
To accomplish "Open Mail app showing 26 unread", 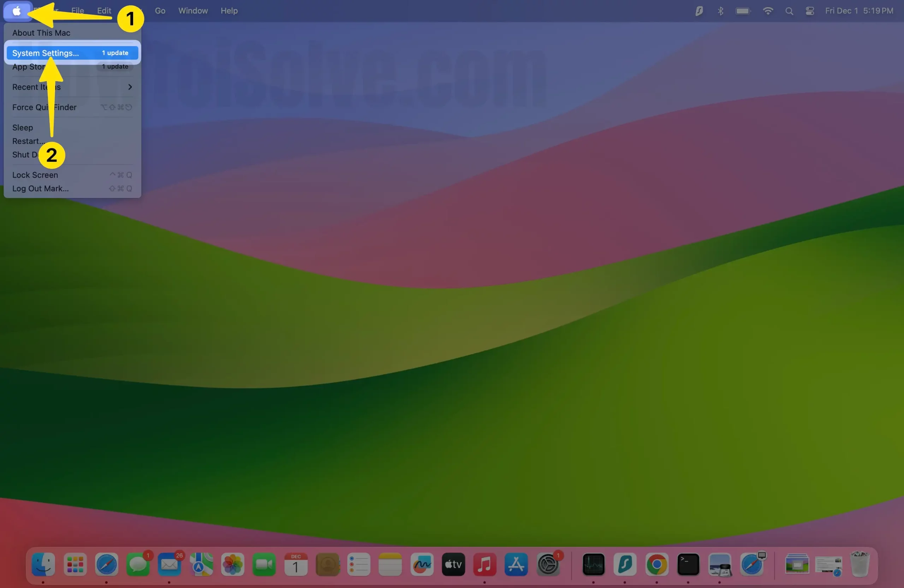I will click(169, 564).
